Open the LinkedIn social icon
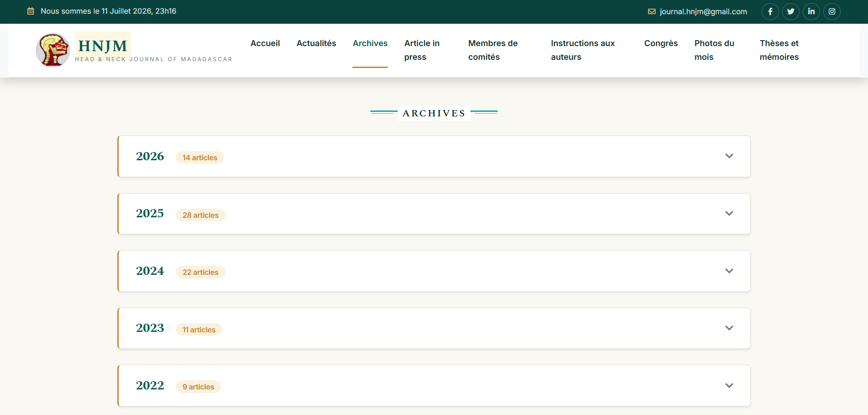 [x=811, y=11]
